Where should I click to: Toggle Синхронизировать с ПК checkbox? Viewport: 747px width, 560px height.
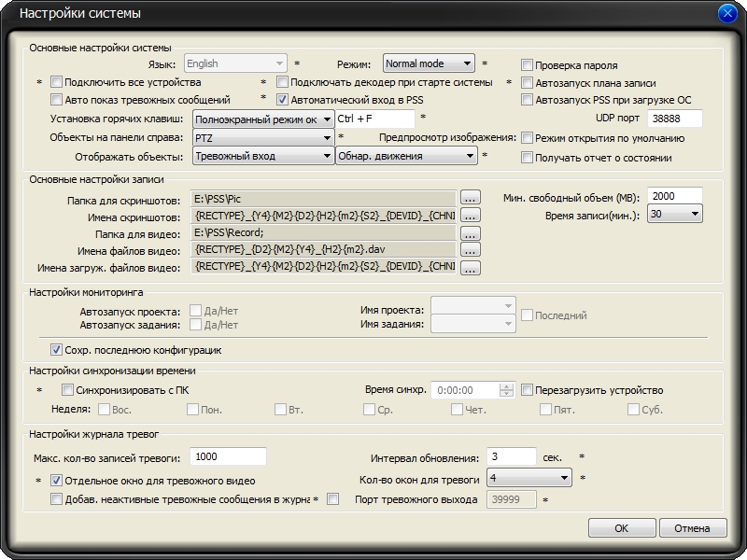pyautogui.click(x=67, y=390)
